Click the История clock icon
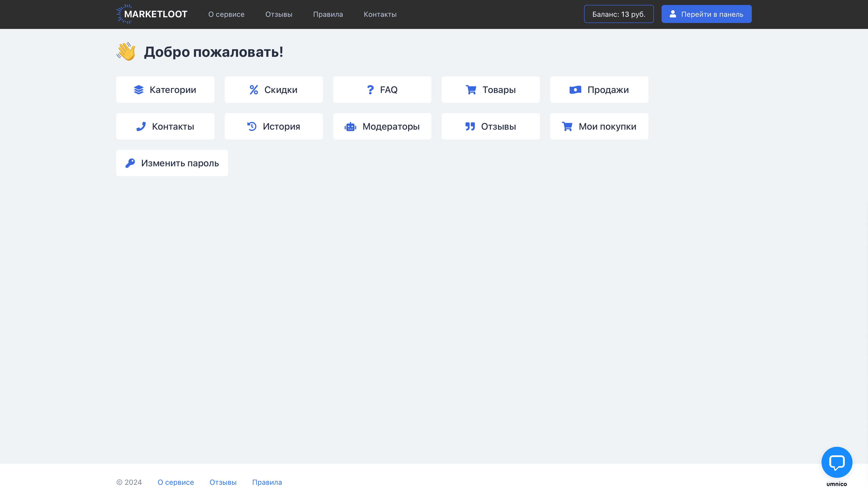The height and width of the screenshot is (500, 868). pyautogui.click(x=252, y=126)
